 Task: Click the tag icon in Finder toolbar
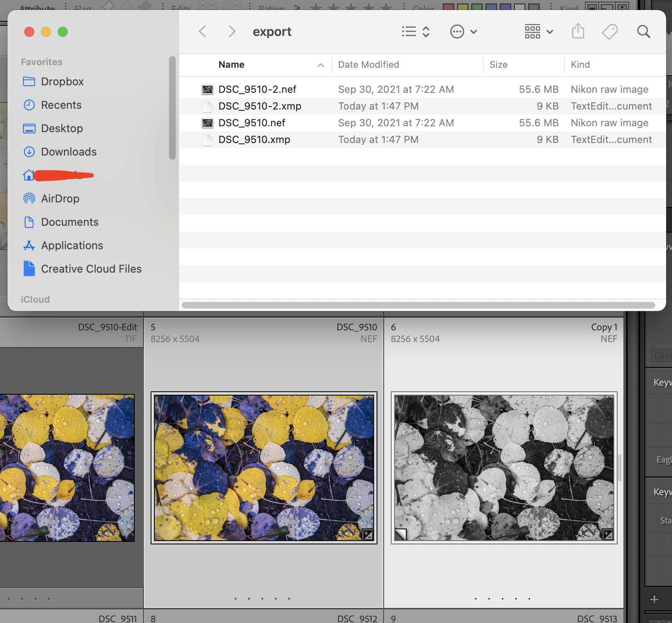click(x=610, y=31)
